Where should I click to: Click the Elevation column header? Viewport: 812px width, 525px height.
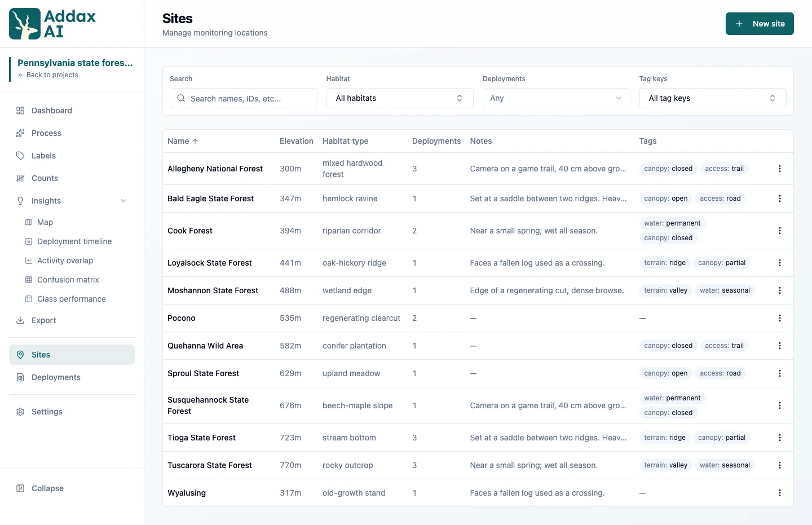click(297, 141)
